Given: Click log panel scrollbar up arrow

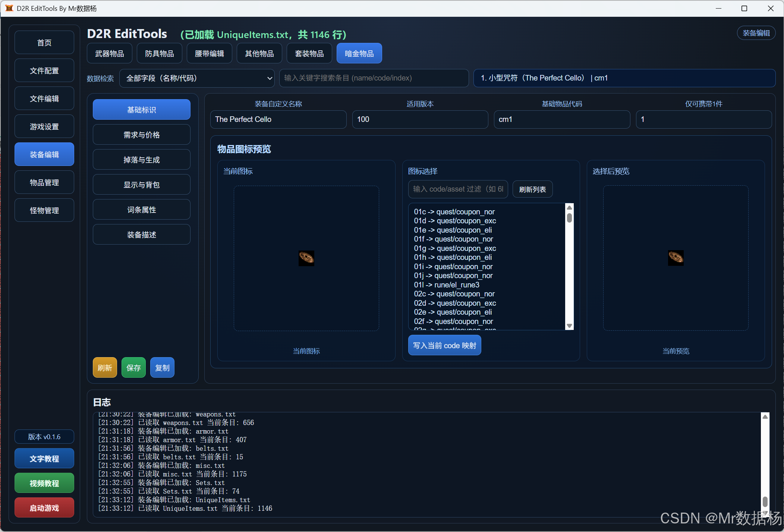Looking at the screenshot, I should (x=765, y=417).
